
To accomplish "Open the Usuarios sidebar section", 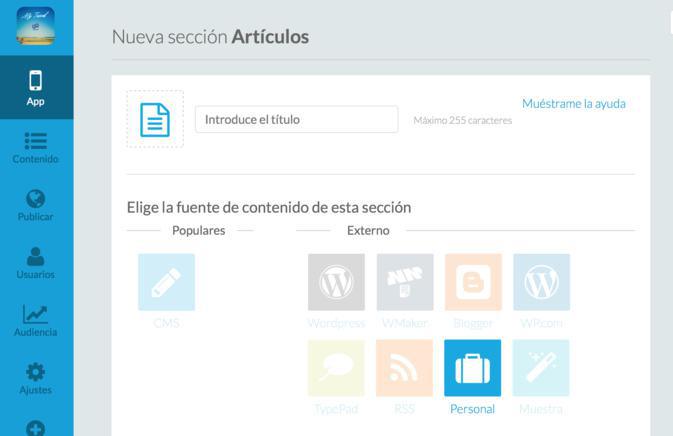I will pyautogui.click(x=36, y=263).
